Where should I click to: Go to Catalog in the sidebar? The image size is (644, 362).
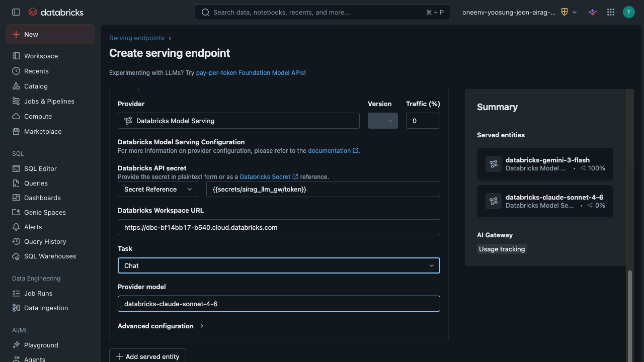click(x=50, y=86)
